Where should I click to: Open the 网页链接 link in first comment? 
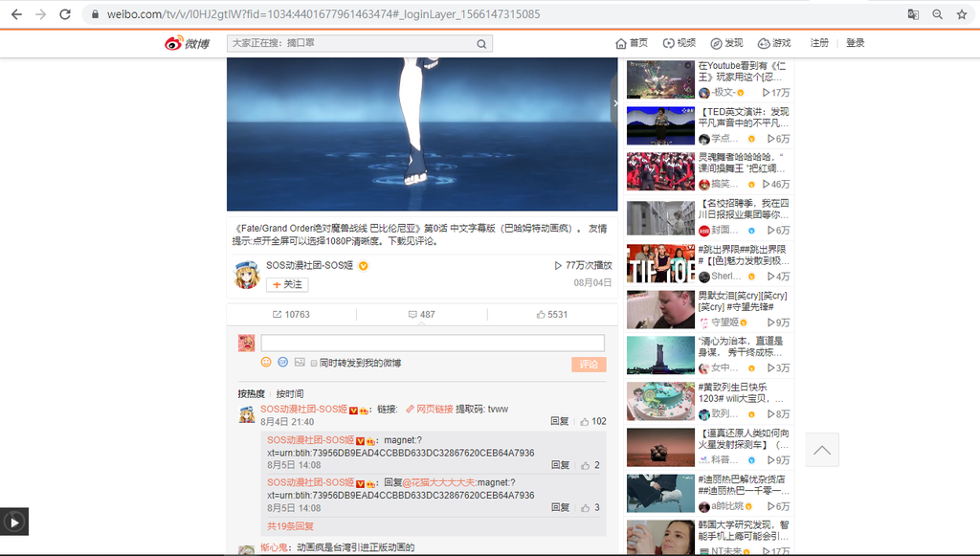pyautogui.click(x=430, y=410)
